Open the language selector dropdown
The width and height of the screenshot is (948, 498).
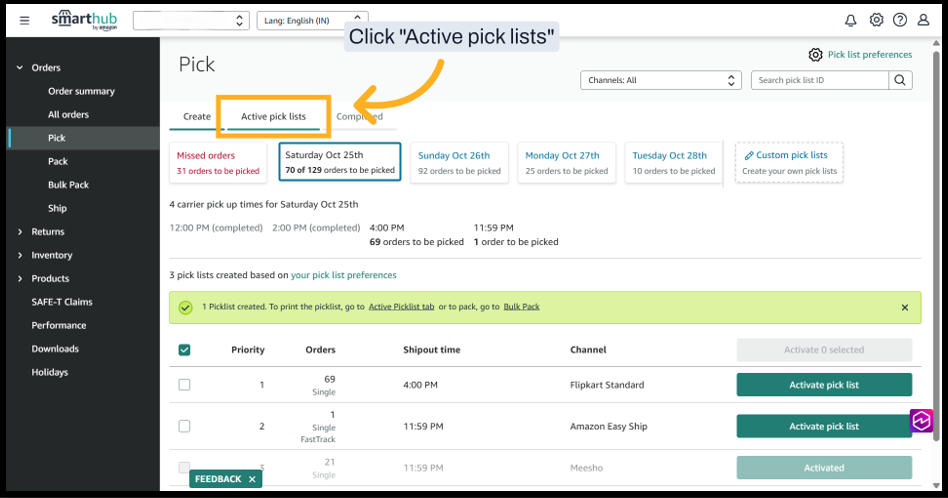coord(312,20)
